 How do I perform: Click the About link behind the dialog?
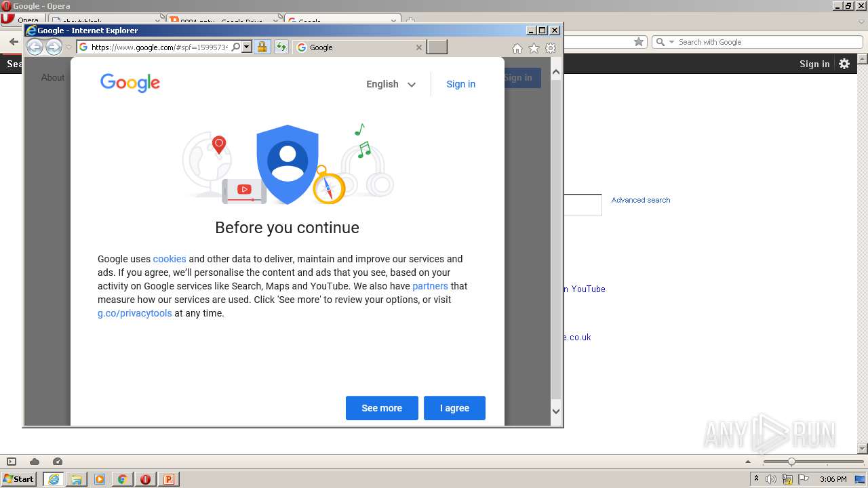(52, 77)
